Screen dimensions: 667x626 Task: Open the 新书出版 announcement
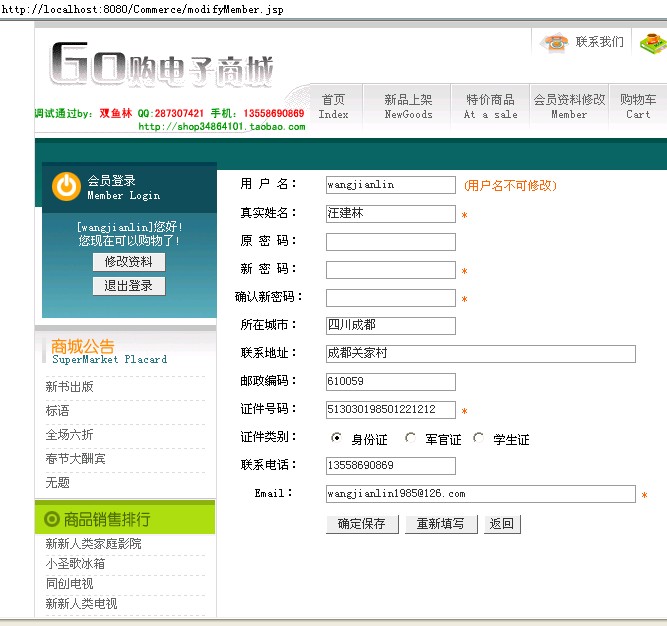69,387
